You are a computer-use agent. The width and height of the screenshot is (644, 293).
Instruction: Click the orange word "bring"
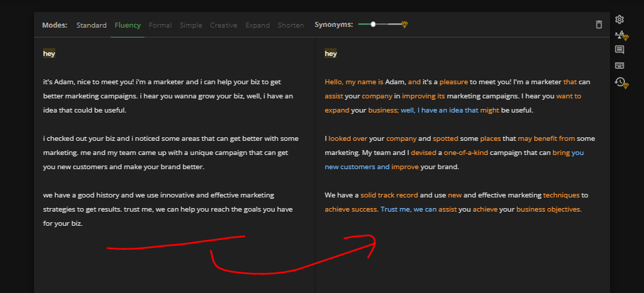[561, 153]
